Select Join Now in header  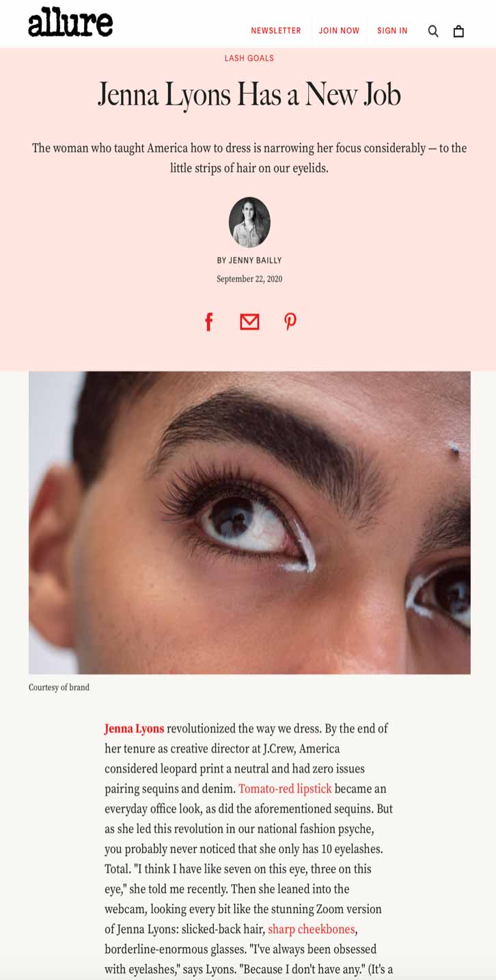(x=339, y=31)
